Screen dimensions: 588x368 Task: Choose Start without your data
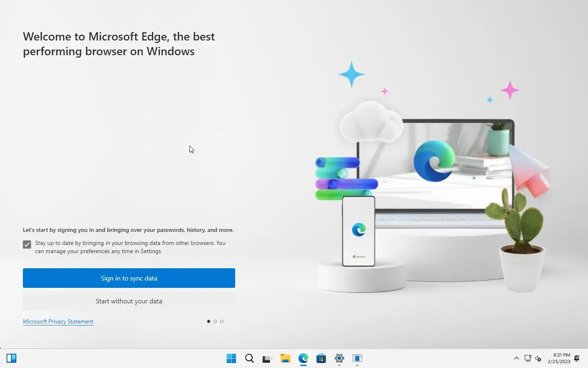[129, 301]
